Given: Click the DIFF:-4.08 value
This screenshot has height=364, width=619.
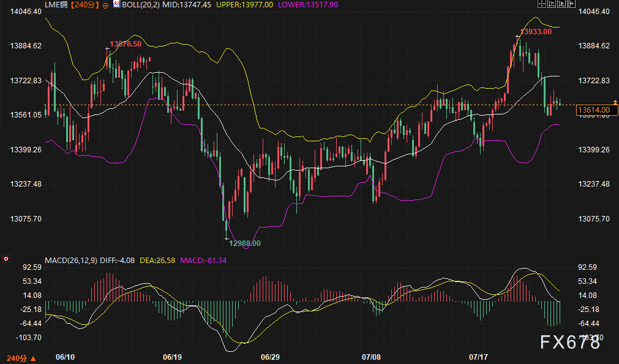Looking at the screenshot, I should (117, 260).
